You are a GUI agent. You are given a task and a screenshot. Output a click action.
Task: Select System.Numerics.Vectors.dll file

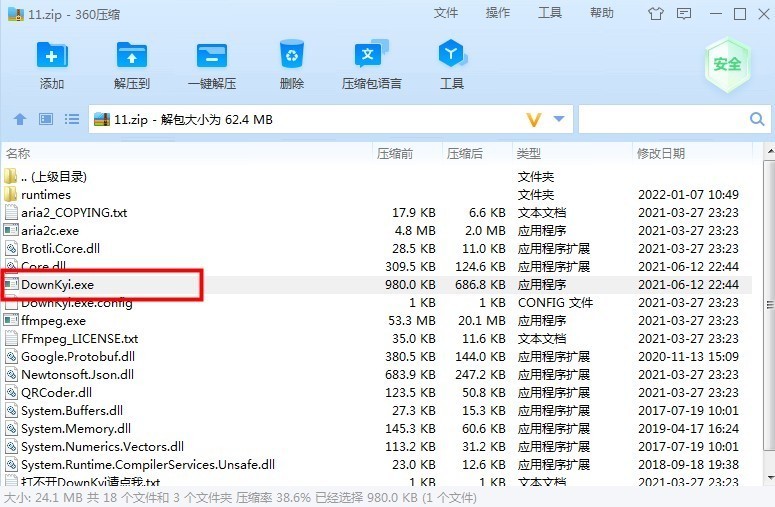pyautogui.click(x=102, y=446)
